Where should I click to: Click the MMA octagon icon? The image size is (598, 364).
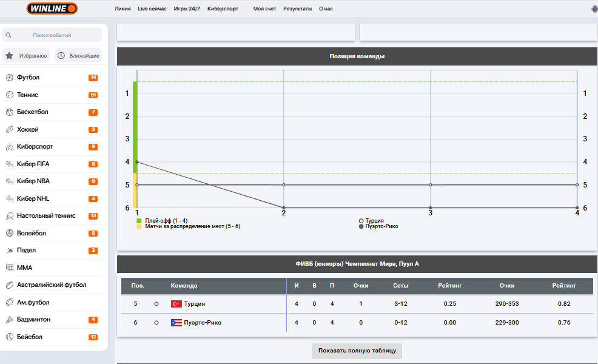pos(10,268)
